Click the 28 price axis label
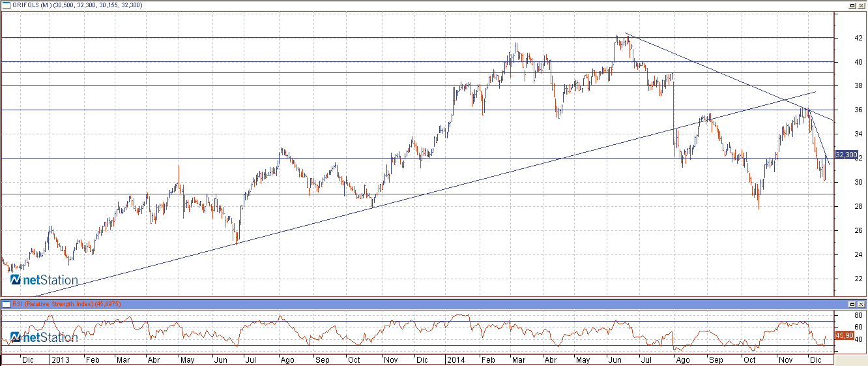The height and width of the screenshot is (366, 868). pos(858,207)
